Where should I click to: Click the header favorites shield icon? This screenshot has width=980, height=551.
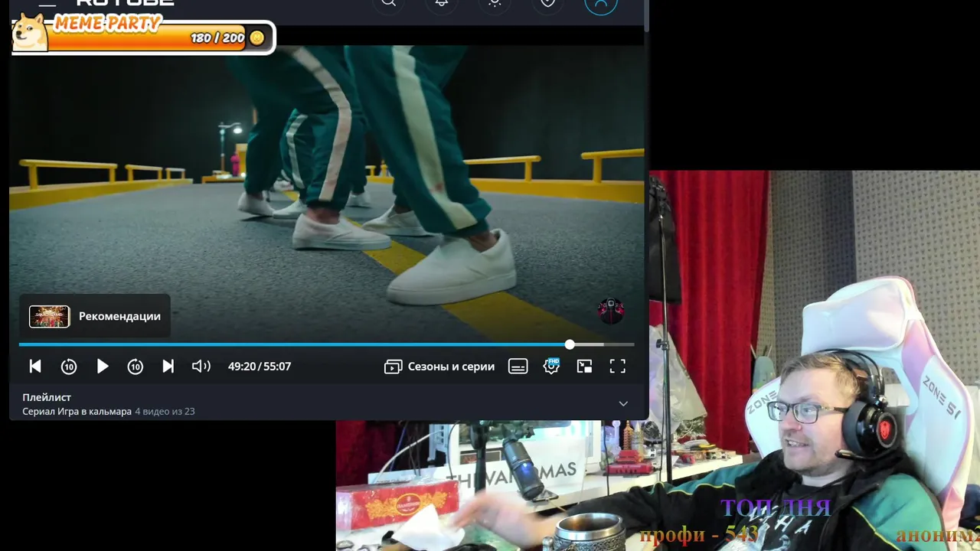point(547,3)
